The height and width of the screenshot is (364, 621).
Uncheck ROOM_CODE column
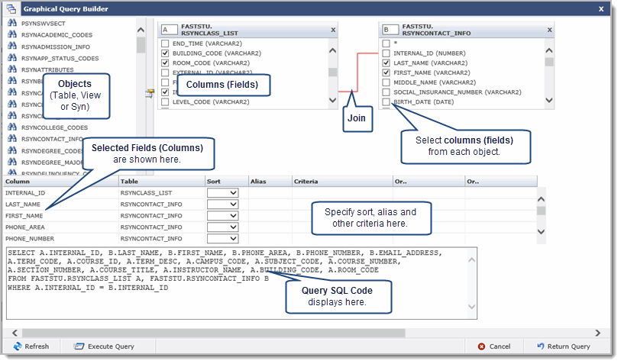[x=165, y=63]
